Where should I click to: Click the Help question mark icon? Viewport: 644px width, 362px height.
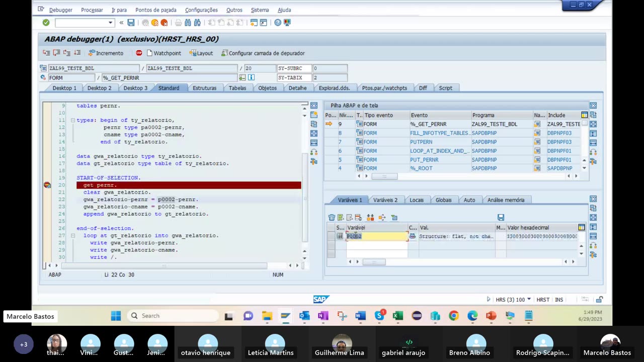(278, 23)
